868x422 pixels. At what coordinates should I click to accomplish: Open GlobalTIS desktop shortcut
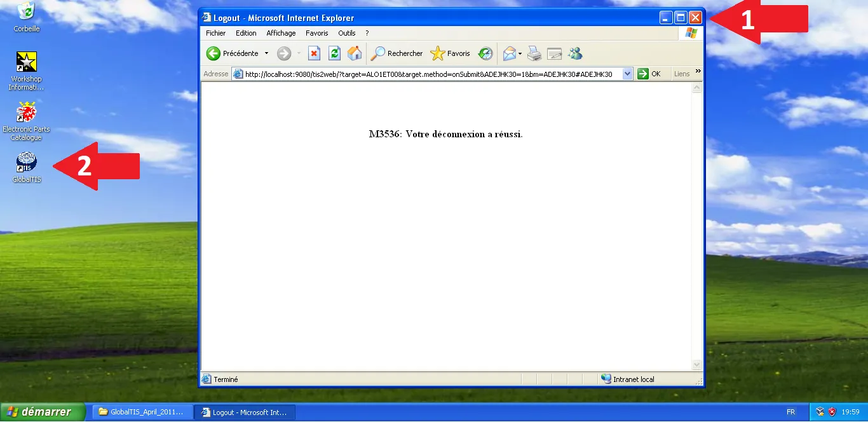point(26,163)
